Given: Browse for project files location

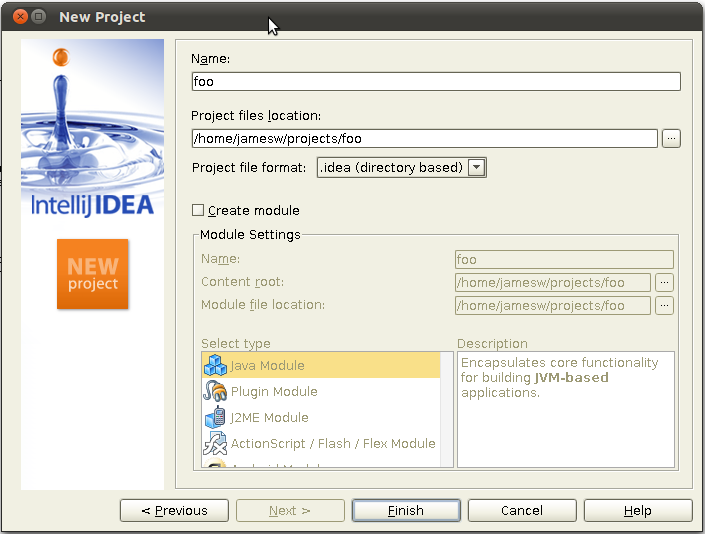Looking at the screenshot, I should tap(671, 139).
